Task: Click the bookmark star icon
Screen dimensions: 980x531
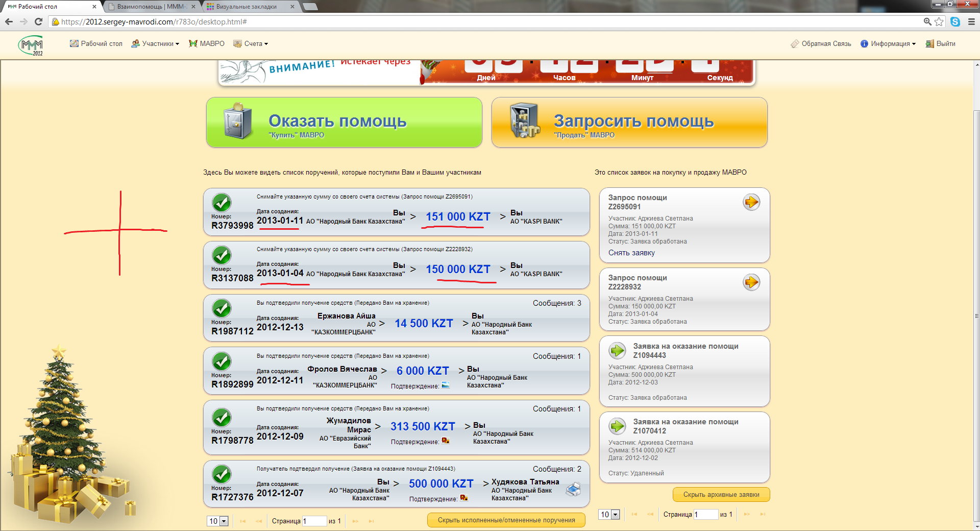Action: [x=939, y=22]
